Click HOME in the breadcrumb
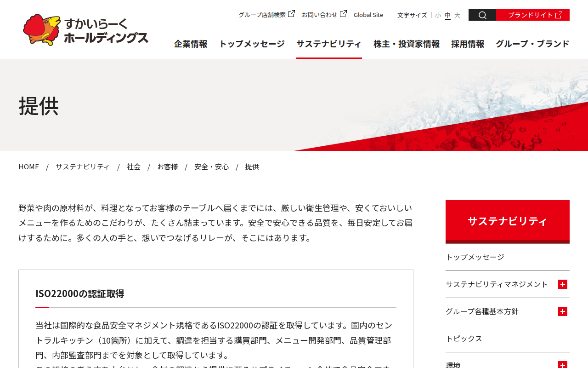The height and width of the screenshot is (368, 588). pos(28,167)
